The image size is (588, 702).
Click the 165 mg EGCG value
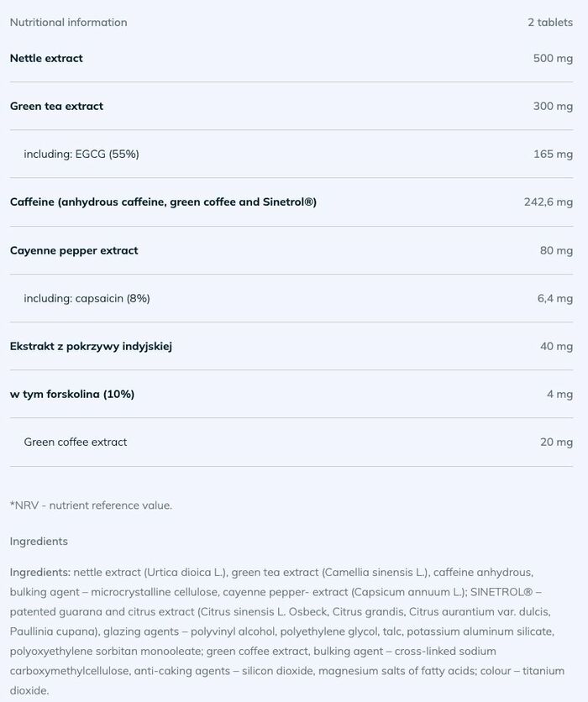(x=553, y=154)
